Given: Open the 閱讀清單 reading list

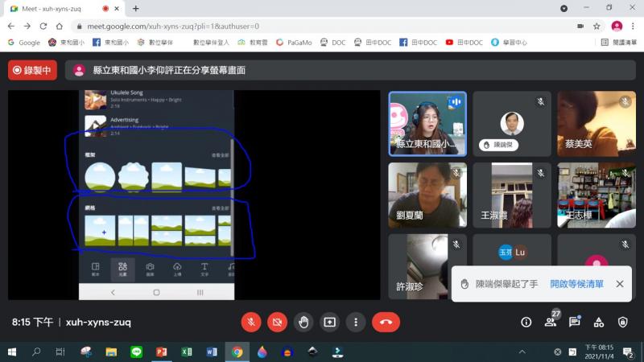Looking at the screenshot, I should (x=619, y=43).
